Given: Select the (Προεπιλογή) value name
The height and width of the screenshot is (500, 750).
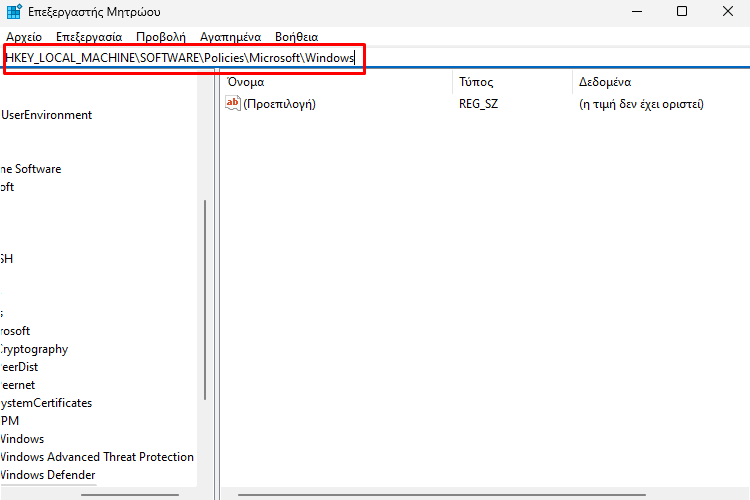Looking at the screenshot, I should tap(280, 104).
